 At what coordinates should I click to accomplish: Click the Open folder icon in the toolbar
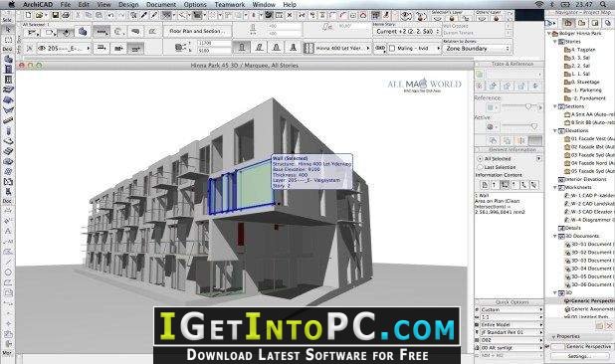(x=39, y=15)
